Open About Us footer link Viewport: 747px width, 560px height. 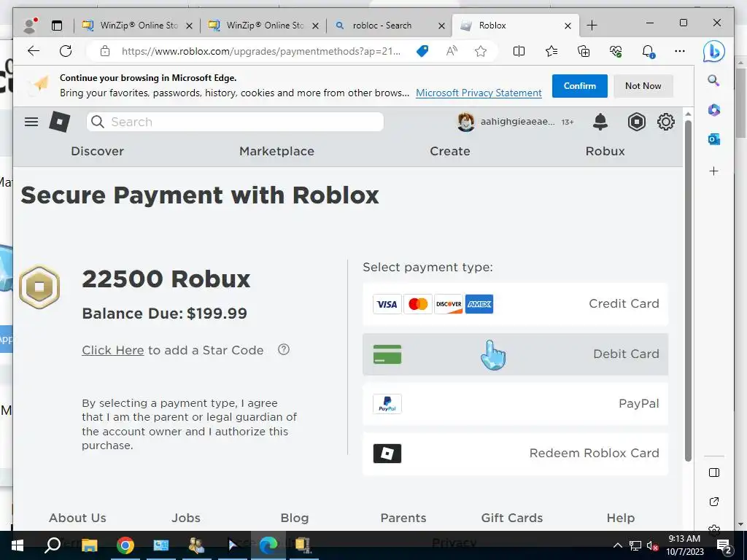pos(77,518)
